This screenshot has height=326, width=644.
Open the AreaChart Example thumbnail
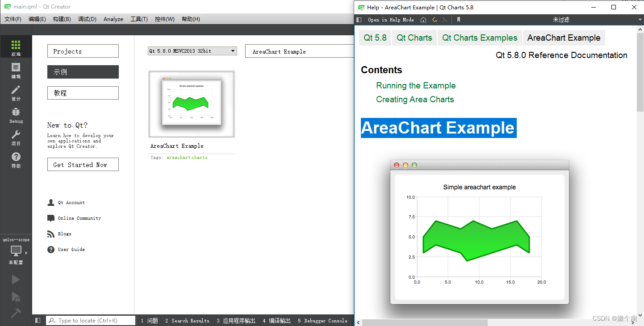tap(192, 104)
